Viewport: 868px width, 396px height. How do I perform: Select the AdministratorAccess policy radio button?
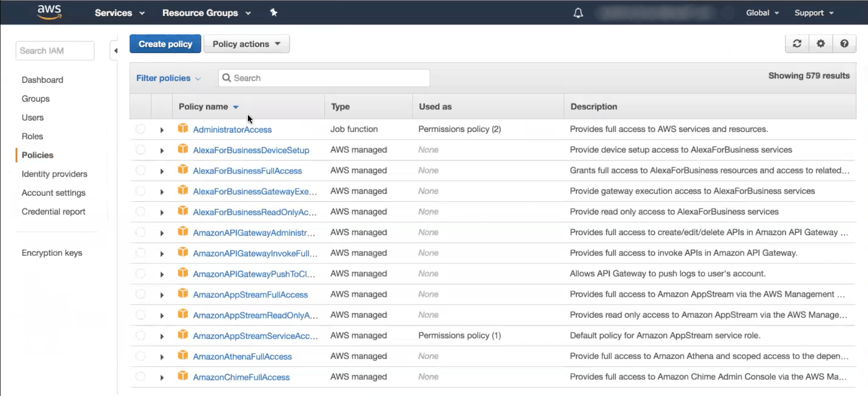point(140,129)
